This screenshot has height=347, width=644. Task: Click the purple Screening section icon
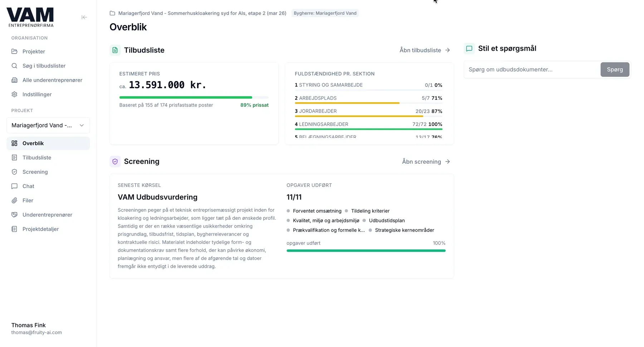click(115, 162)
